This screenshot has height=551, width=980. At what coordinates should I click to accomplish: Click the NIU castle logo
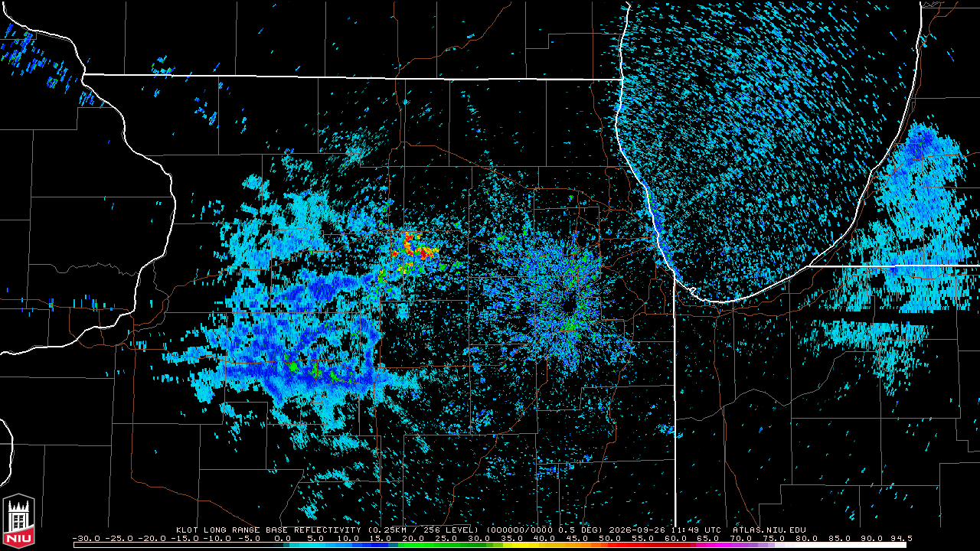coord(18,520)
